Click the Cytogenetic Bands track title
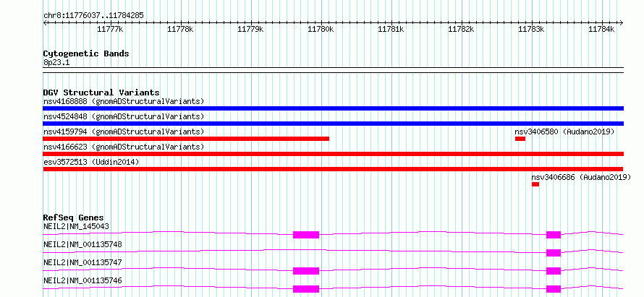Viewport: 644px width, 297px height. pos(86,53)
